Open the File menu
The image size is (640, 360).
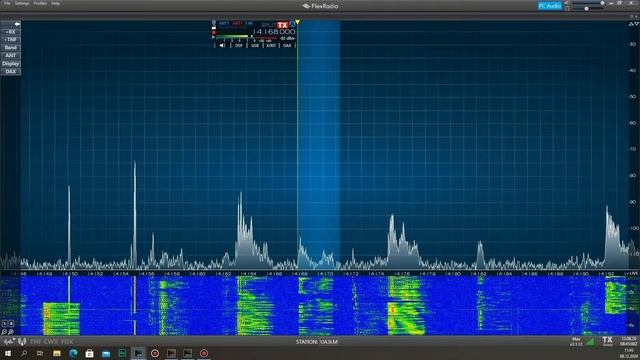[x=7, y=3]
